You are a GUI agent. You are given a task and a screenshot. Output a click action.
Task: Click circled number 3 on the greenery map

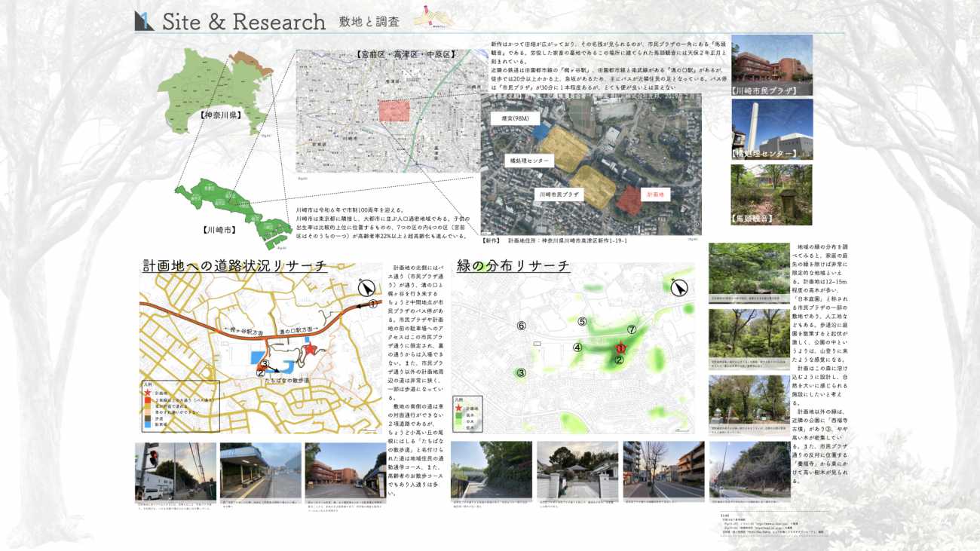tap(521, 372)
